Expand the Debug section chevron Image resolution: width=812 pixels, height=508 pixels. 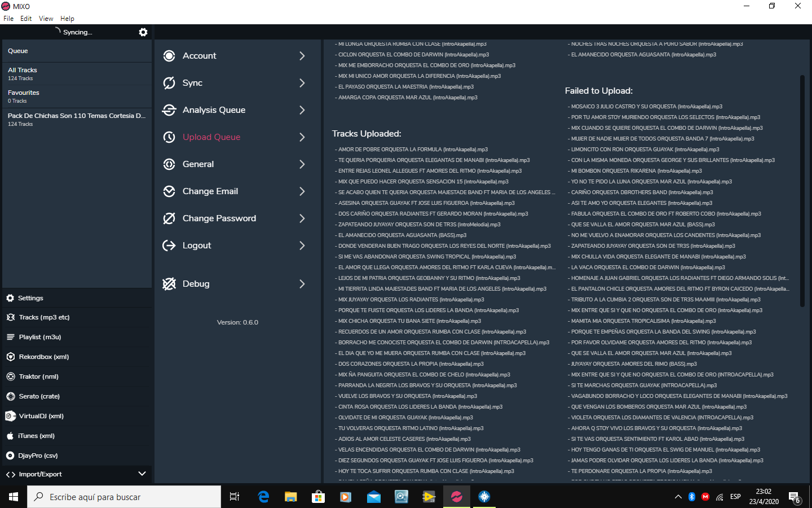302,284
